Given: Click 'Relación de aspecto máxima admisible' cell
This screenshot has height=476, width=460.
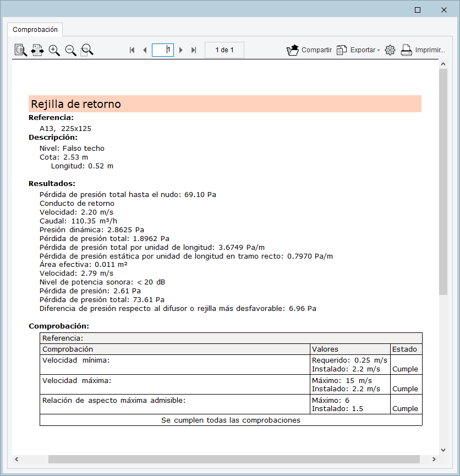Looking at the screenshot, I should point(175,404).
